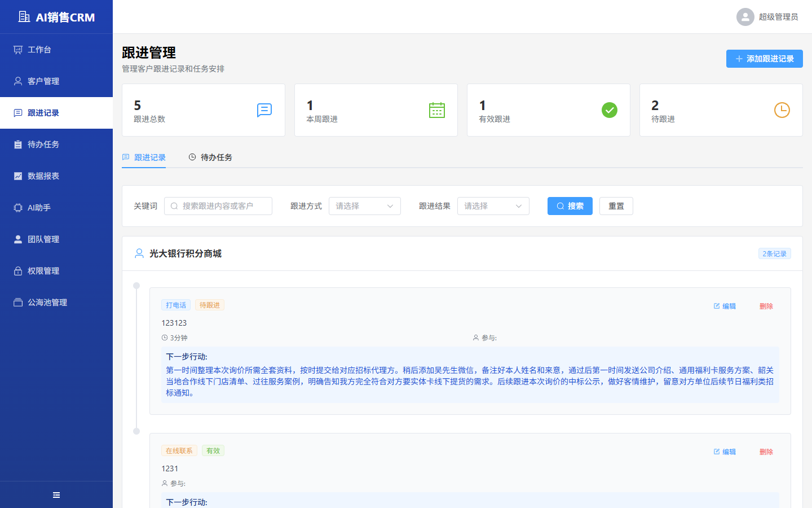The image size is (812, 508).
Task: Open 公海池管理 sidebar item
Action: (x=56, y=303)
